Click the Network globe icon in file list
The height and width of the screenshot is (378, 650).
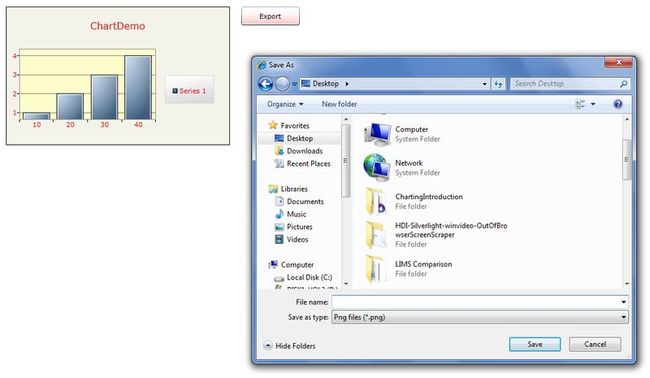[x=377, y=167]
